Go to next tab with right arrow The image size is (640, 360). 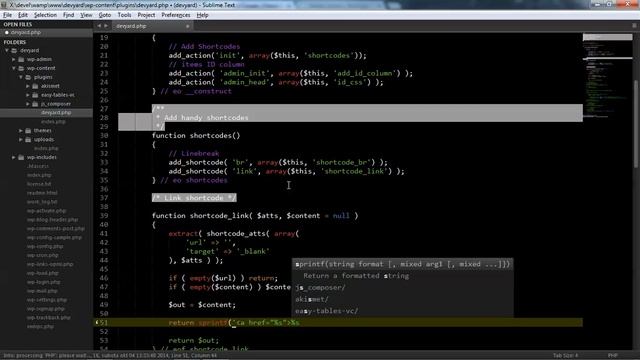click(106, 26)
